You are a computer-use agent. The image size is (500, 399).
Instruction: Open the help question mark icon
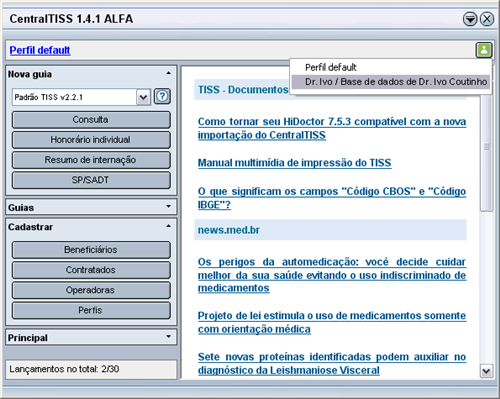click(162, 97)
